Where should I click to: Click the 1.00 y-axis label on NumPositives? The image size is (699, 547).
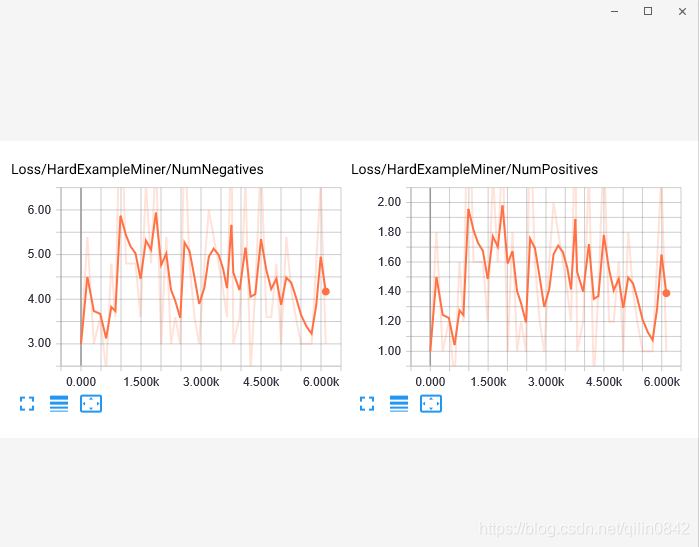click(x=389, y=351)
